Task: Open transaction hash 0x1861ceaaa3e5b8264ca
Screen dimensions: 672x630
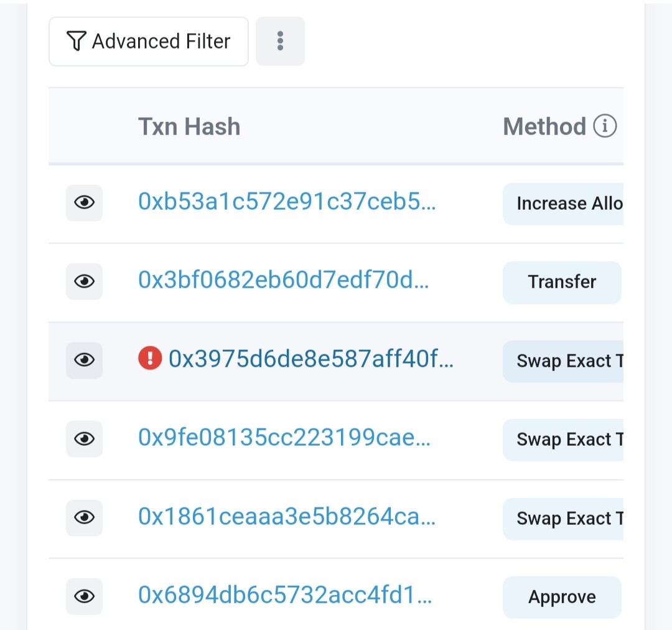Action: [x=287, y=516]
